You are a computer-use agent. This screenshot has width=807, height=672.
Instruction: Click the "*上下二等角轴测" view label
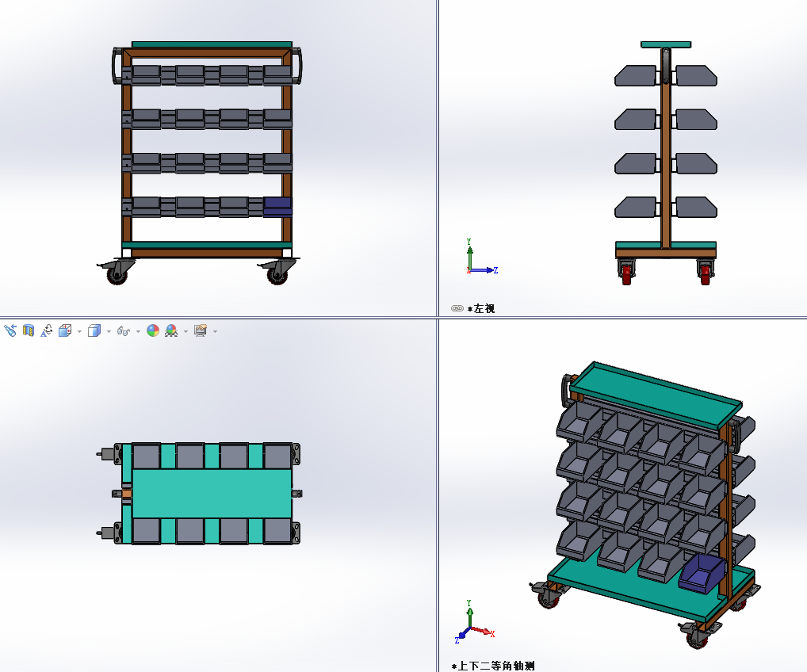[x=493, y=666]
